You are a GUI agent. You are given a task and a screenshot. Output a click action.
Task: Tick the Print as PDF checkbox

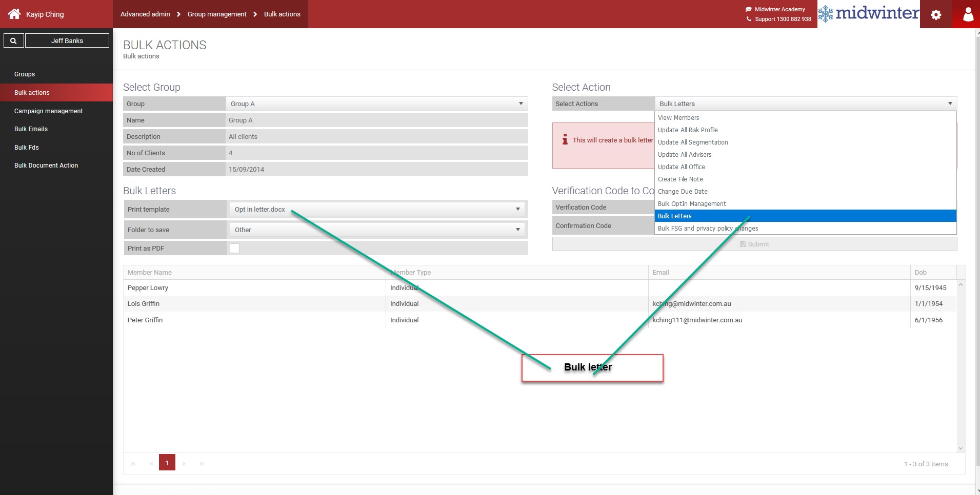(234, 248)
